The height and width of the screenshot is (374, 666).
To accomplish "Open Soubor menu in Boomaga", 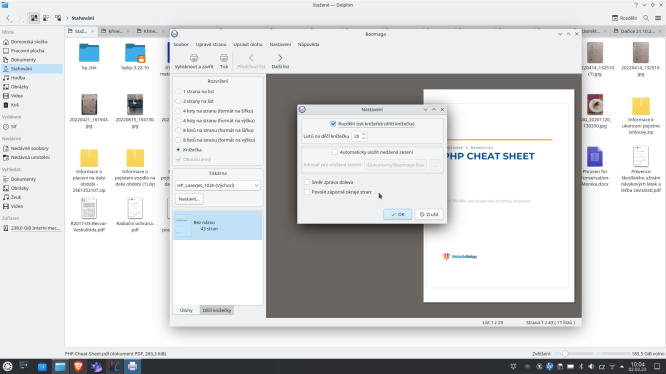I will pyautogui.click(x=181, y=44).
